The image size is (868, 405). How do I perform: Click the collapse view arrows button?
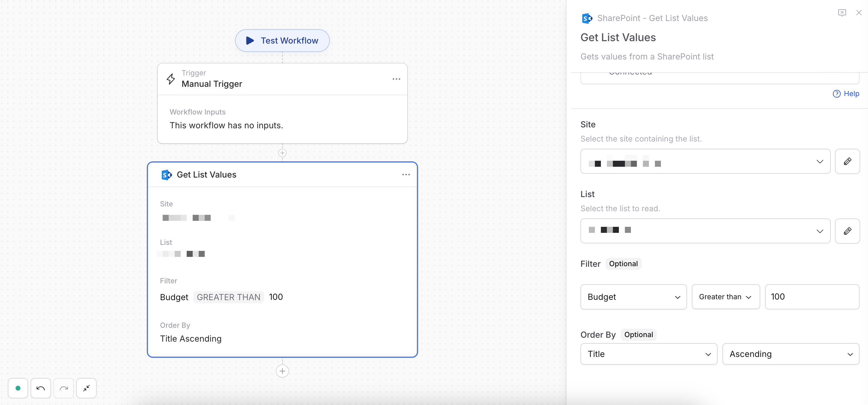pos(86,388)
